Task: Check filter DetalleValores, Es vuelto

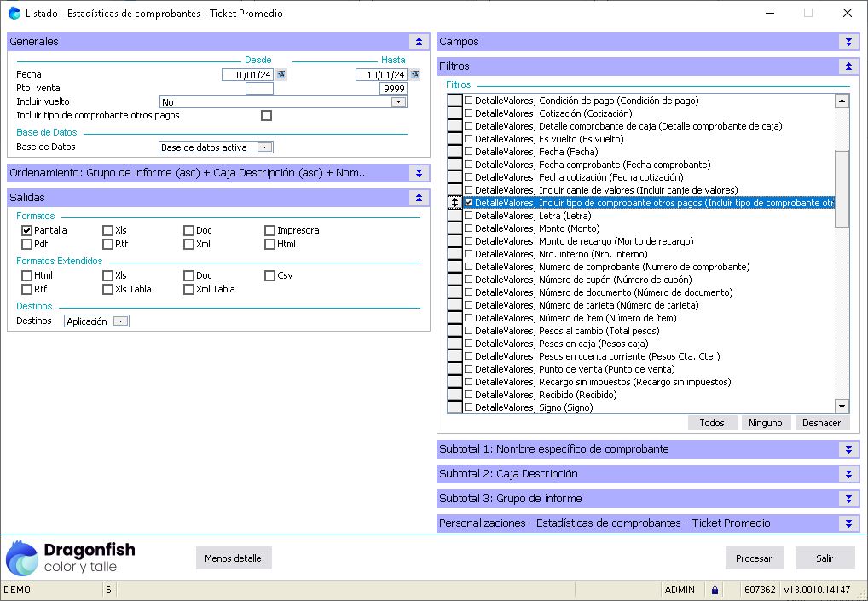Action: pyautogui.click(x=468, y=138)
